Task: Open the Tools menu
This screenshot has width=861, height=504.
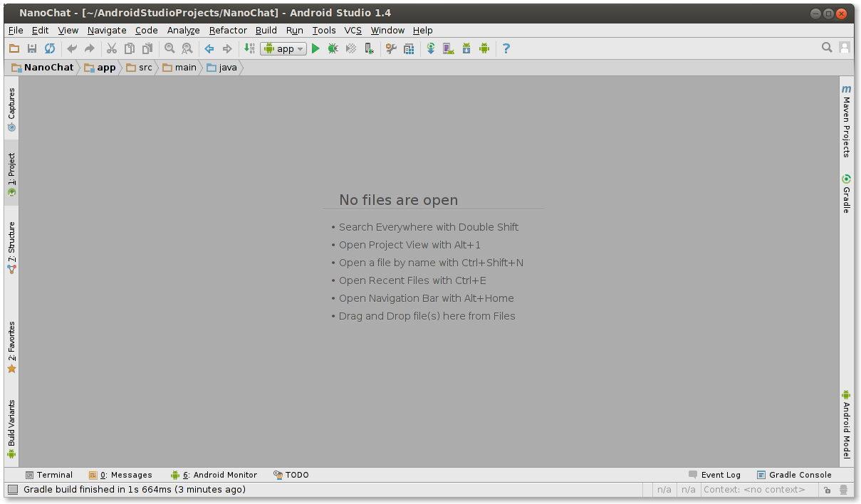Action: click(x=324, y=31)
